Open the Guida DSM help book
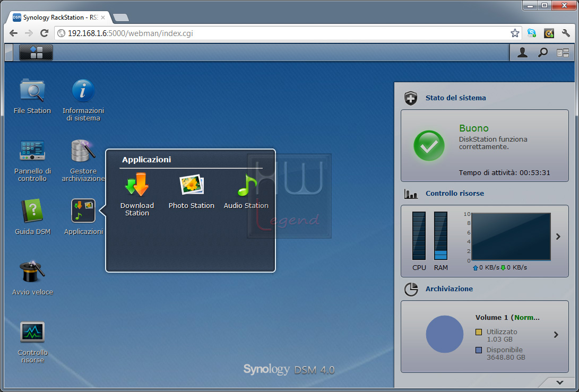The width and height of the screenshot is (579, 392). [x=32, y=211]
